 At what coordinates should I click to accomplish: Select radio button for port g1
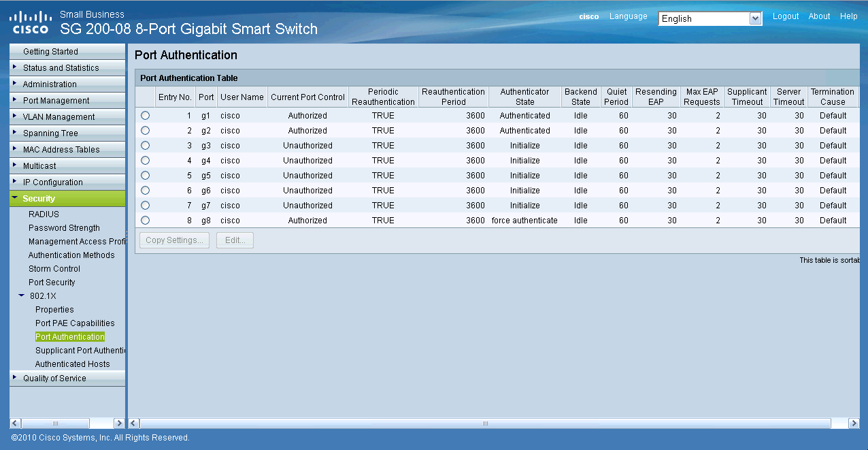[145, 116]
